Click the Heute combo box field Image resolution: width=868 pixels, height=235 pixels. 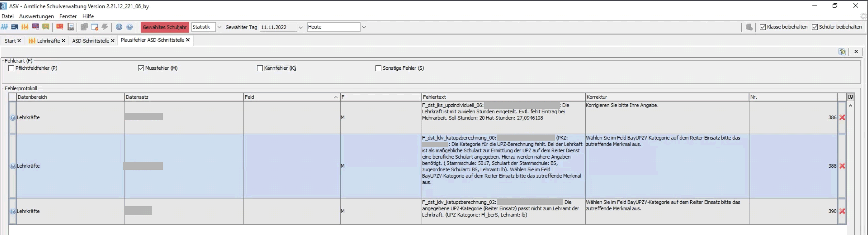[334, 27]
